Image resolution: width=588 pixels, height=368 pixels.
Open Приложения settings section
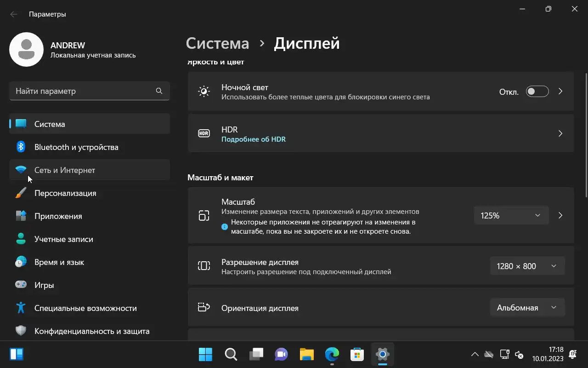tap(90, 216)
